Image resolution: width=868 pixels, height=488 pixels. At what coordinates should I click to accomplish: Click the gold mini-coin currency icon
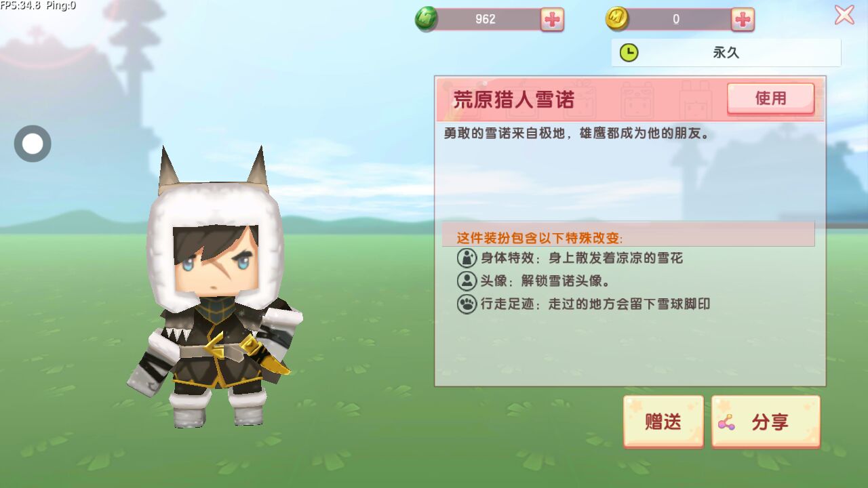pyautogui.click(x=617, y=19)
